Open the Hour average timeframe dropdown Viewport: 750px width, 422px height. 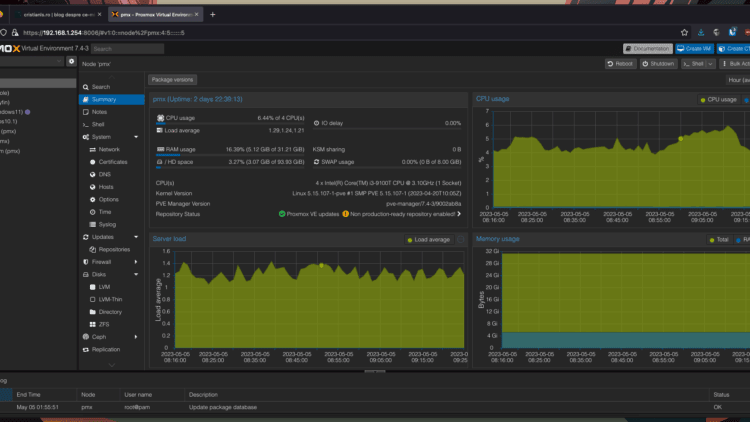[738, 80]
